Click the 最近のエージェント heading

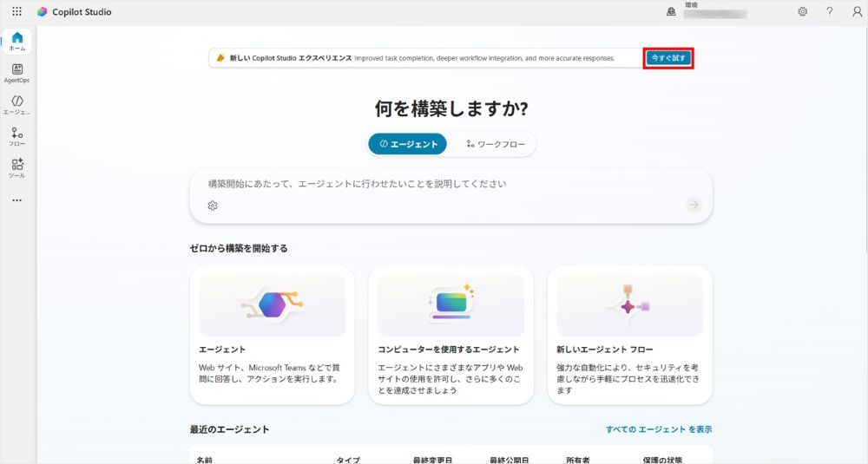(230, 429)
